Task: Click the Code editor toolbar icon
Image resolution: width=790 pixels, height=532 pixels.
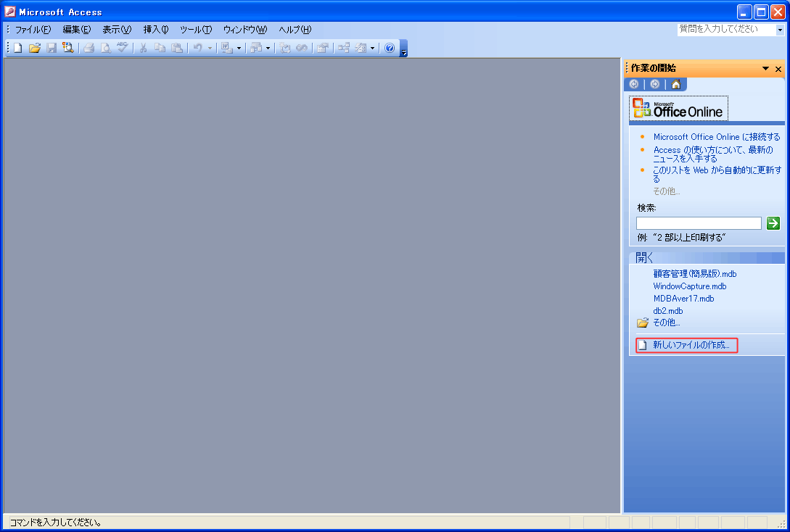Action: point(285,48)
